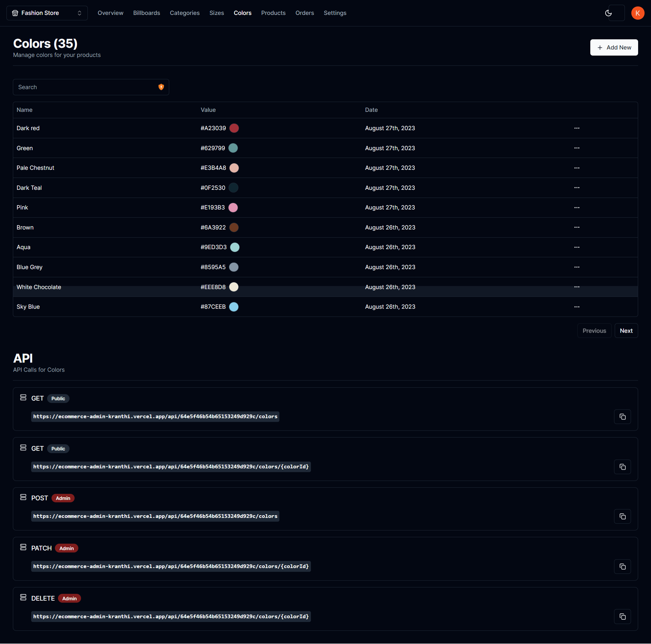Click inside the Search input field

click(x=85, y=87)
